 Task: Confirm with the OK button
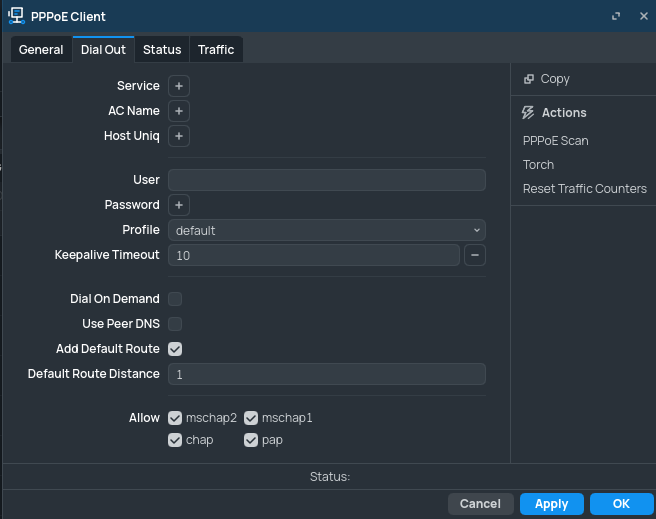[621, 504]
